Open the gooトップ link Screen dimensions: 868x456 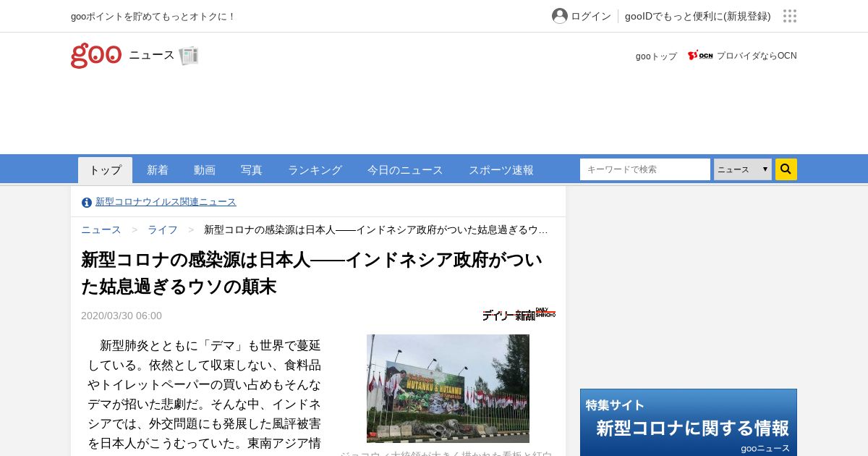(656, 56)
